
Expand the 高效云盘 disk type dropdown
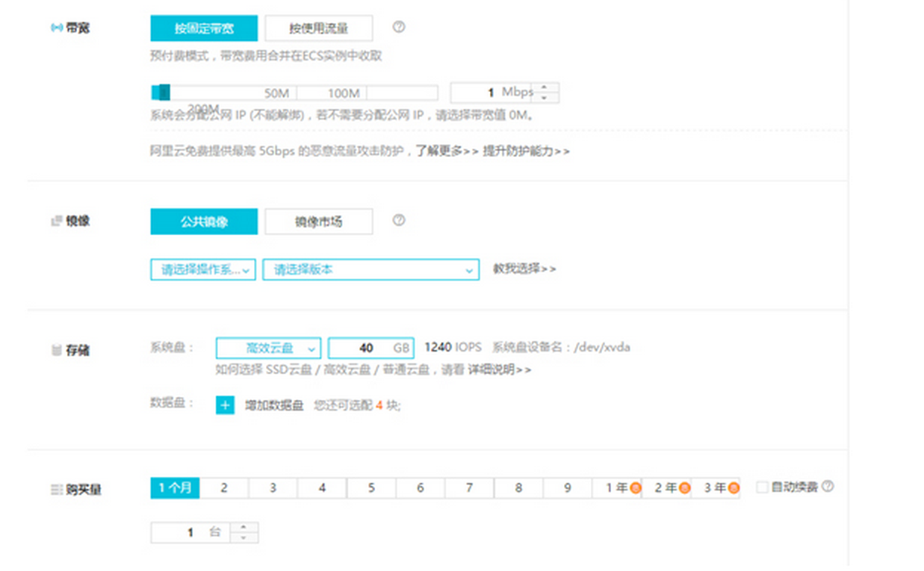(x=268, y=349)
